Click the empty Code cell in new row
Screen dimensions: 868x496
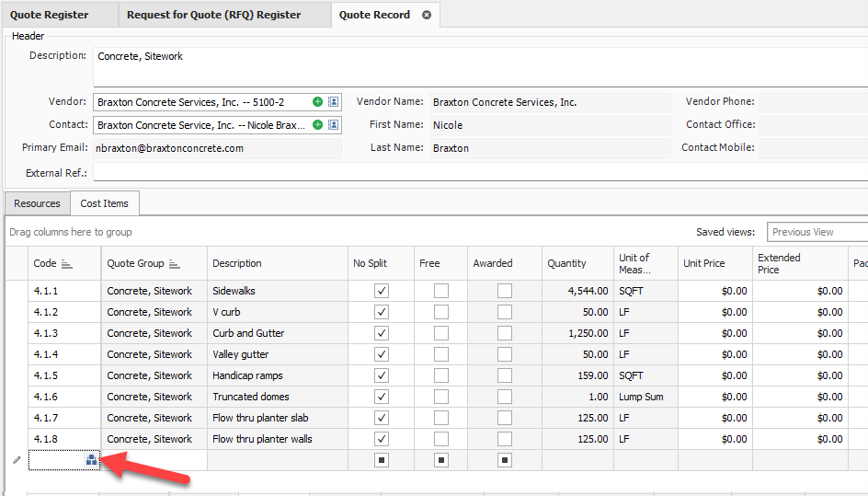click(x=64, y=460)
